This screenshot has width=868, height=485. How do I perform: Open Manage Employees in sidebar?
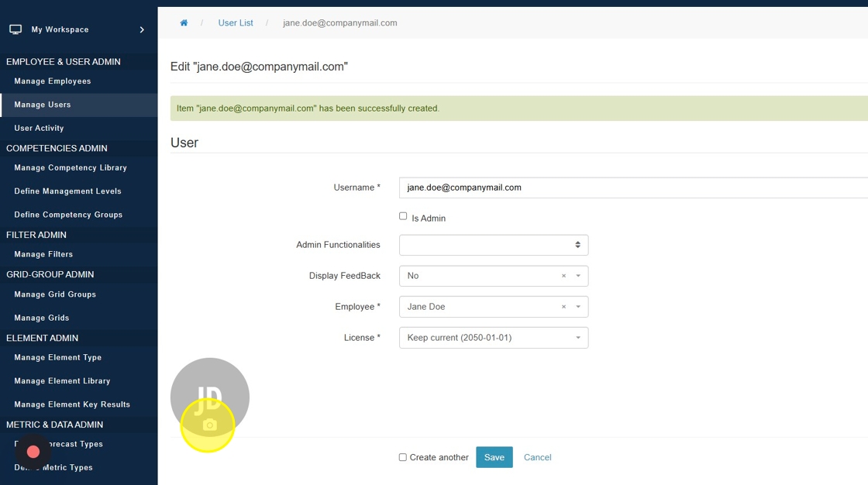coord(53,81)
